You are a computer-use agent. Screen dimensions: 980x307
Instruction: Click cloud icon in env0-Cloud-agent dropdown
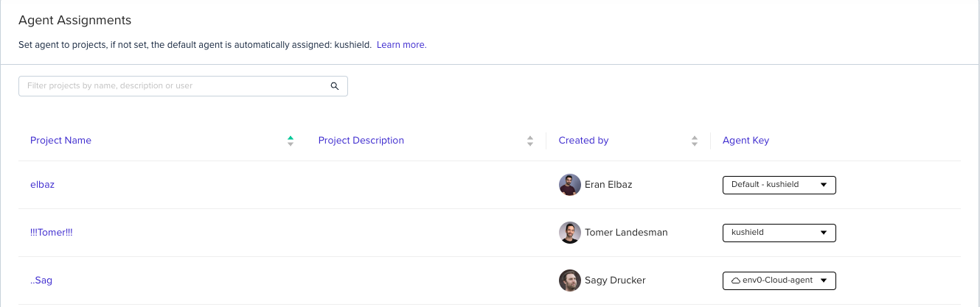click(735, 280)
